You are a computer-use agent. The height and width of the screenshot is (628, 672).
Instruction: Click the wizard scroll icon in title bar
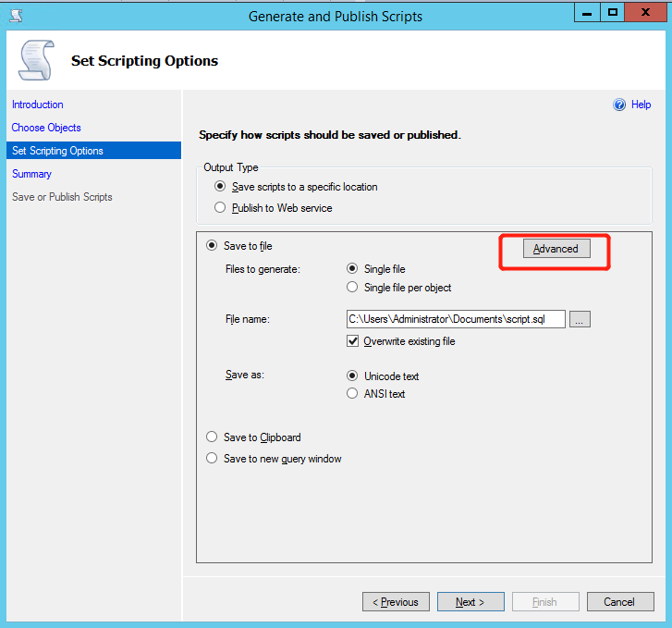(x=17, y=16)
